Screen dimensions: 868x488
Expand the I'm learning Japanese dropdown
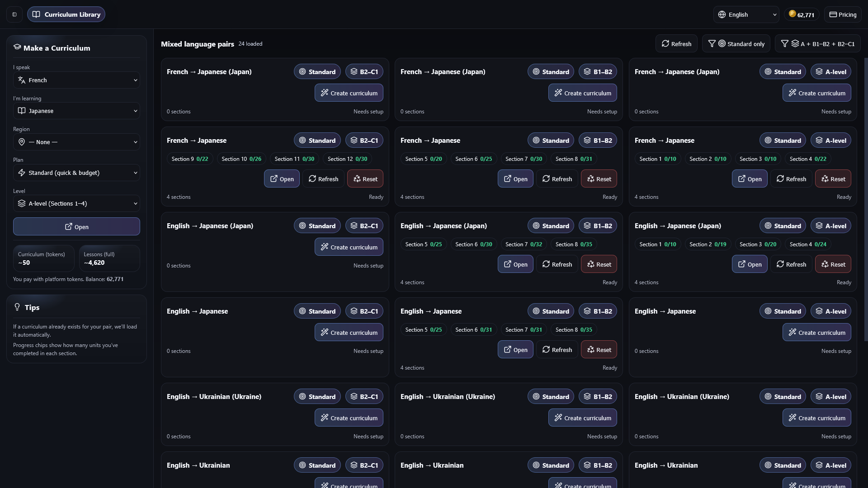[76, 111]
